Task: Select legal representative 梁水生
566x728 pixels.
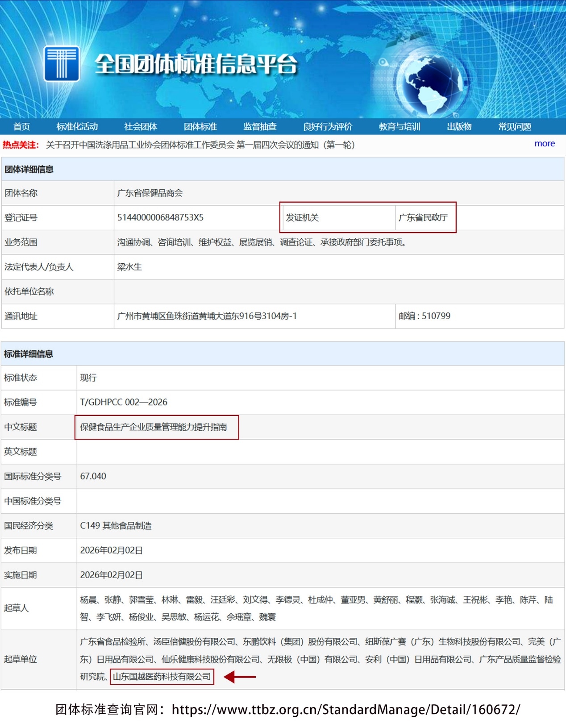Action: 129,267
